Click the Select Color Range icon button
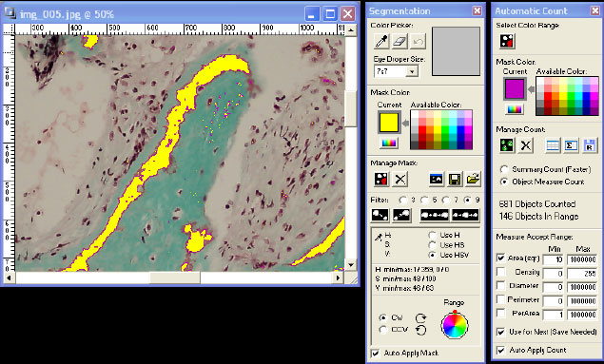Viewport: 604px width, 364px height. 507,41
